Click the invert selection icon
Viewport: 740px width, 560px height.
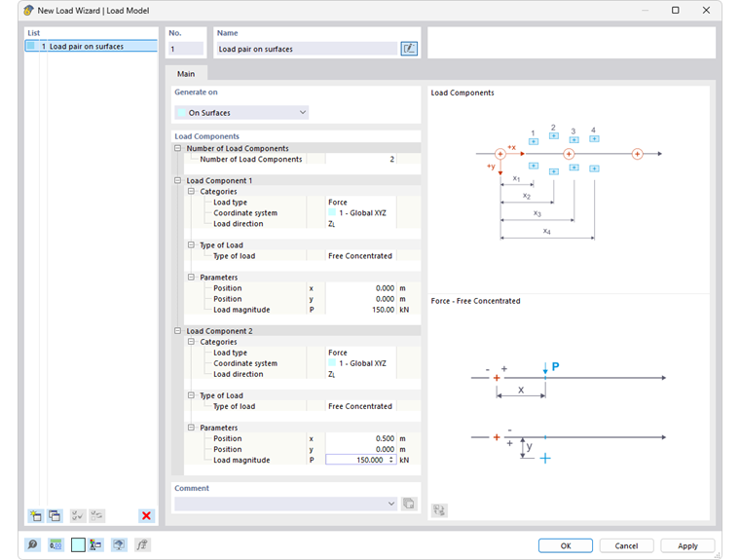[96, 515]
